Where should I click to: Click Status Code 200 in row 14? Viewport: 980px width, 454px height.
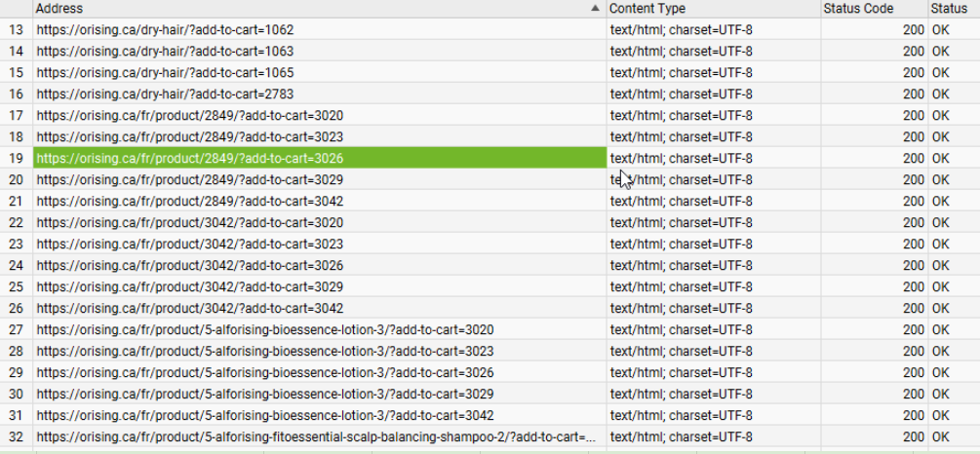[x=913, y=52]
